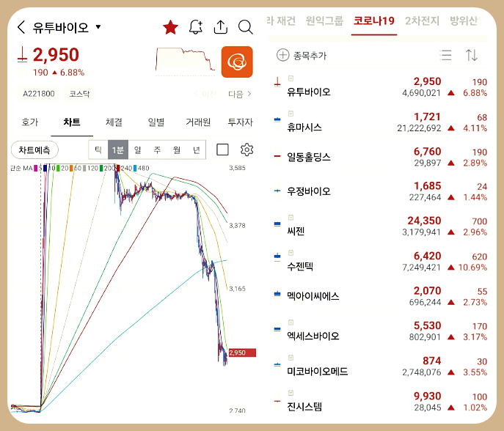Select the 주 weekly chart interval
The width and height of the screenshot is (504, 431).
pyautogui.click(x=157, y=150)
